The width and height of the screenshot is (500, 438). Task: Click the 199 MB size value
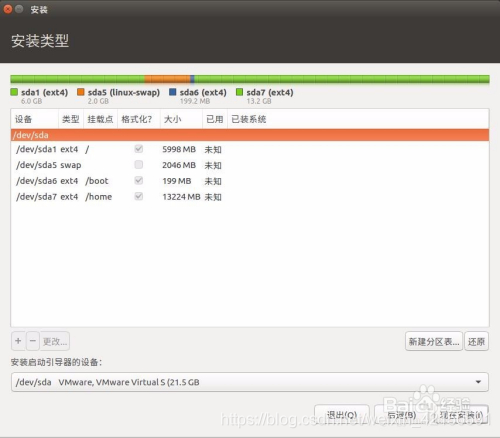coord(177,181)
